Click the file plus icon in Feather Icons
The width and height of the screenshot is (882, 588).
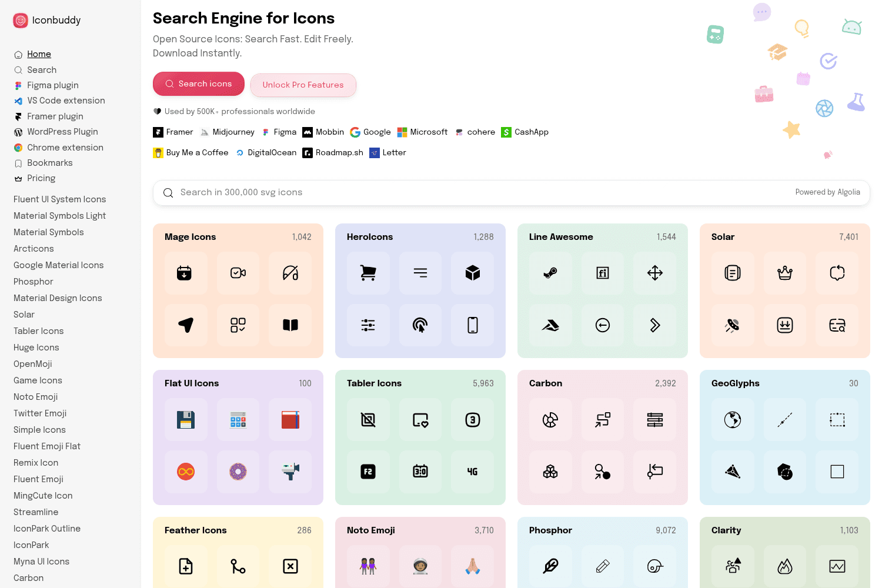[186, 566]
